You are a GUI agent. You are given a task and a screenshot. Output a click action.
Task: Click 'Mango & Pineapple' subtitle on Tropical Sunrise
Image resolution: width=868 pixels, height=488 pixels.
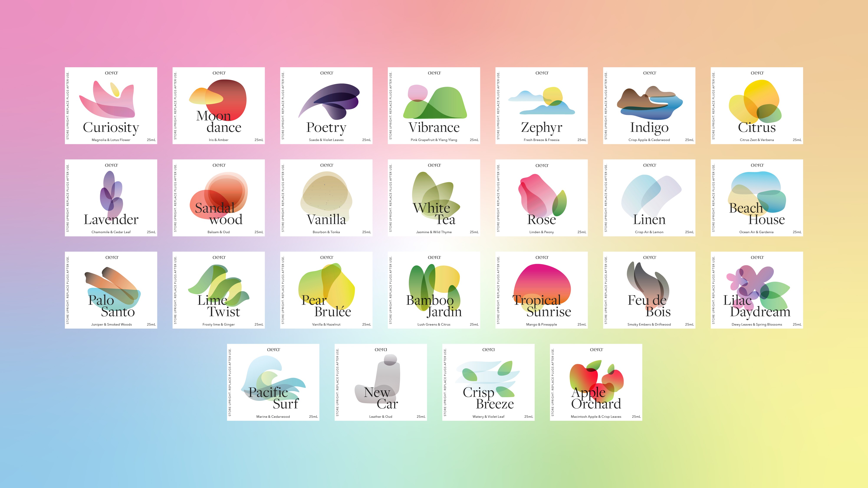(541, 324)
